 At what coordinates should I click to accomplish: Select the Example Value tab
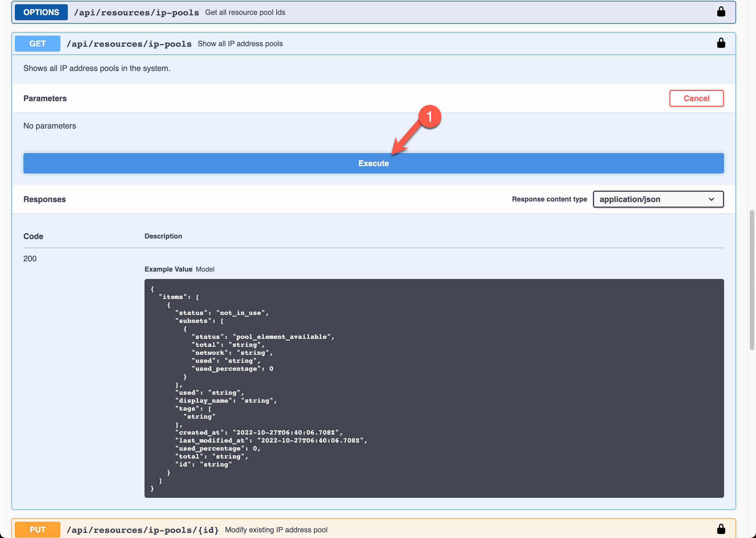(x=168, y=269)
